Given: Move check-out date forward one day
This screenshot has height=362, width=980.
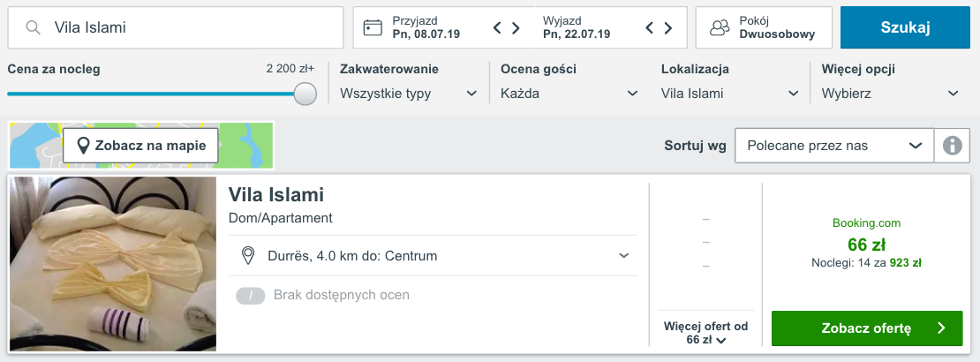Looking at the screenshot, I should (x=668, y=27).
